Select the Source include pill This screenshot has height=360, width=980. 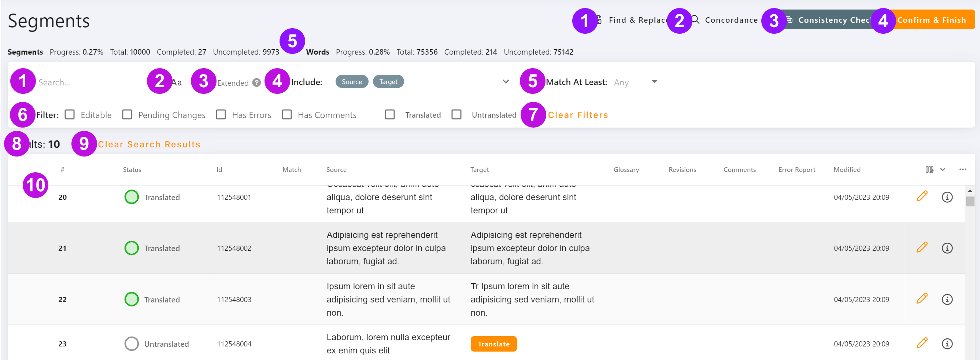(352, 81)
